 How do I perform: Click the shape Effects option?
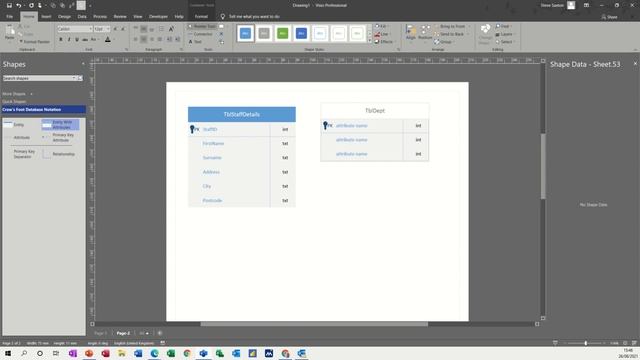384,42
